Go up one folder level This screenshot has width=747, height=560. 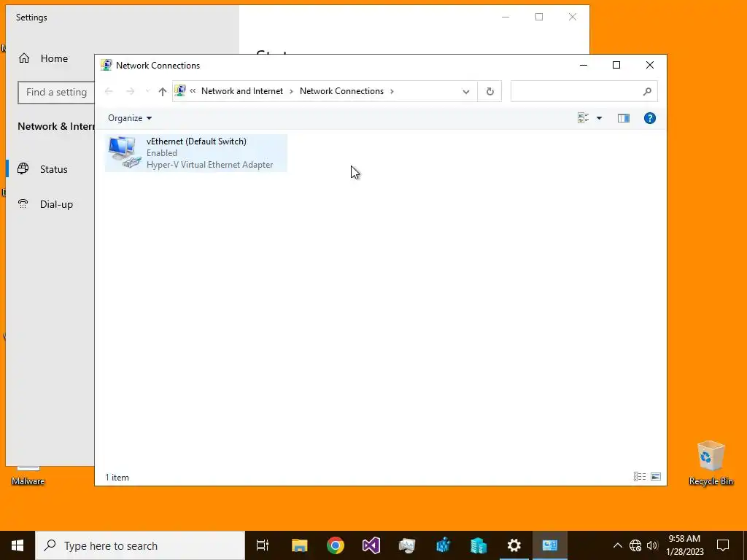click(163, 91)
